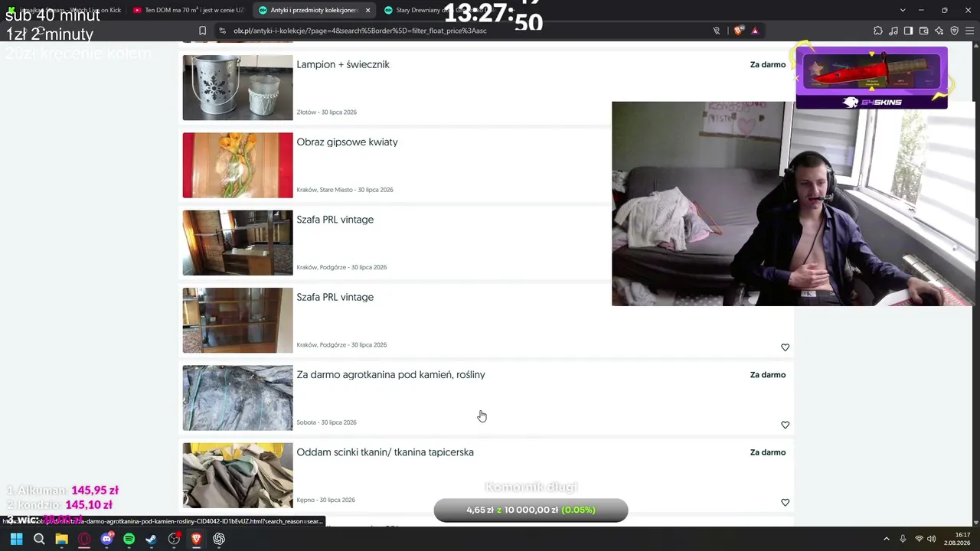Open the Leo AI sparkle icon
The image size is (980, 551).
939,31
